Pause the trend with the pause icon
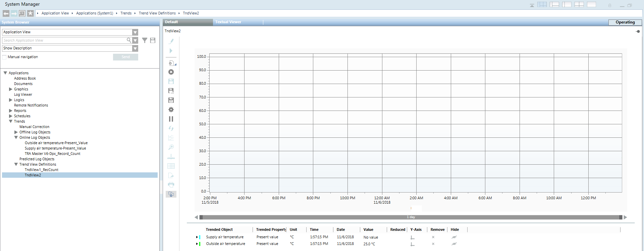644x251 pixels. click(x=171, y=119)
